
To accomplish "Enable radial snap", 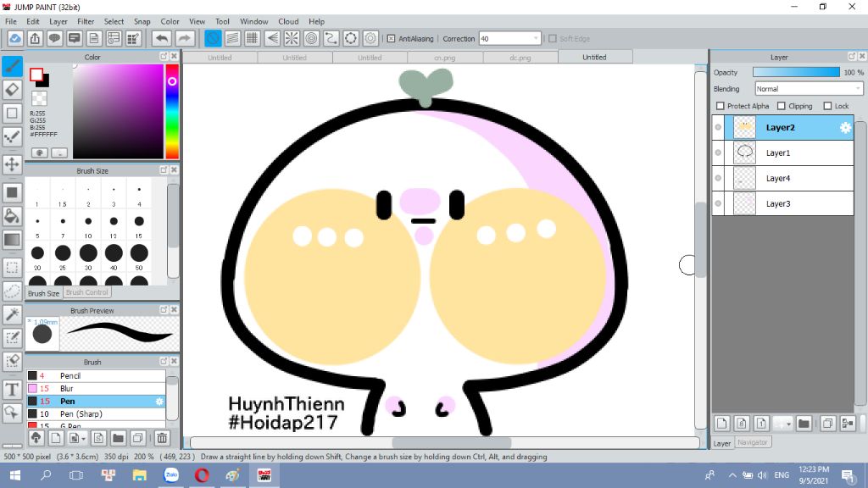I will click(292, 39).
